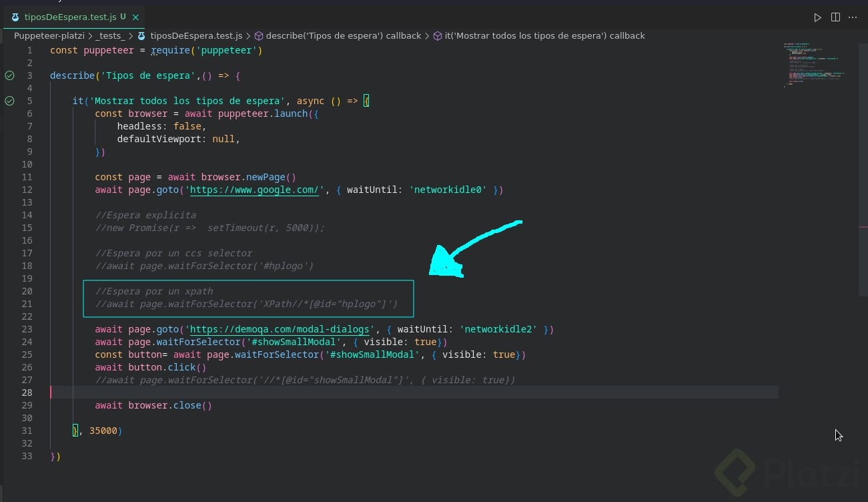This screenshot has width=868, height=502.
Task: Click line number 33 in the gutter
Action: [x=27, y=456]
